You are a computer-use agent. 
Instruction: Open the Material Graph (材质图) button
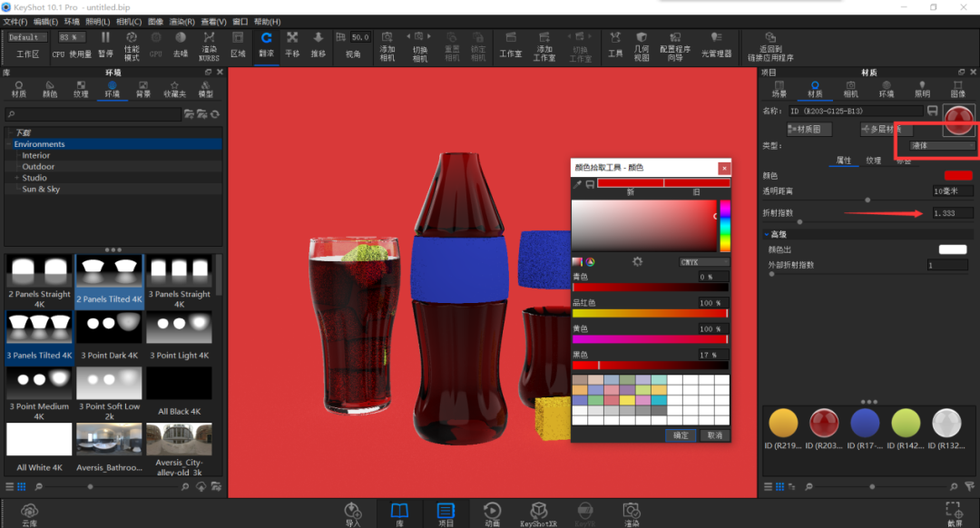tap(808, 129)
